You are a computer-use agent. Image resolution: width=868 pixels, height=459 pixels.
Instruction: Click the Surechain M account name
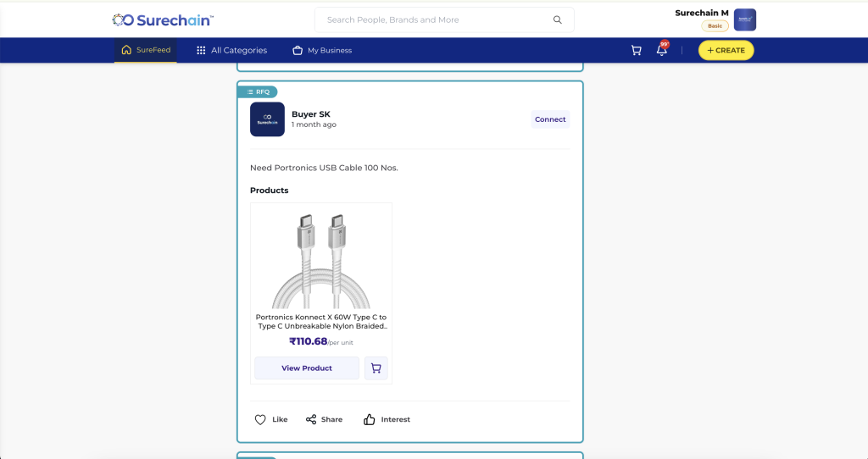coord(701,13)
